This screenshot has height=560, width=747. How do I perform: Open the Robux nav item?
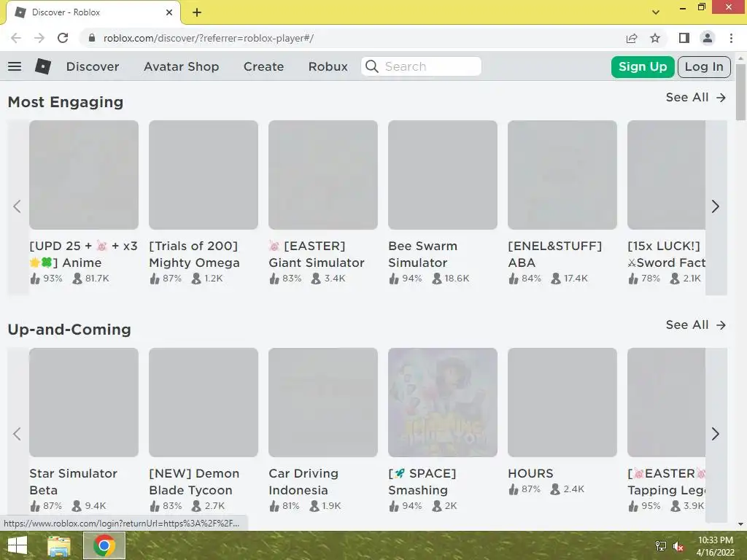tap(328, 66)
